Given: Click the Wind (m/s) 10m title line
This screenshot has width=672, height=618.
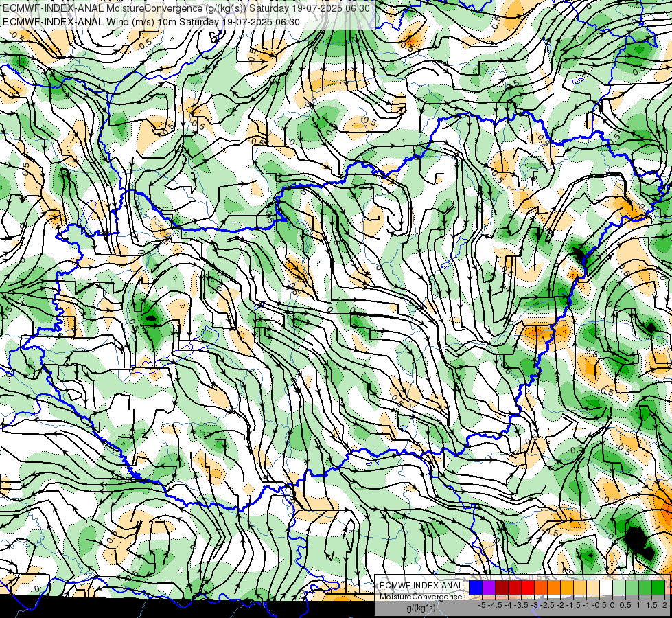Looking at the screenshot, I should coord(151,22).
